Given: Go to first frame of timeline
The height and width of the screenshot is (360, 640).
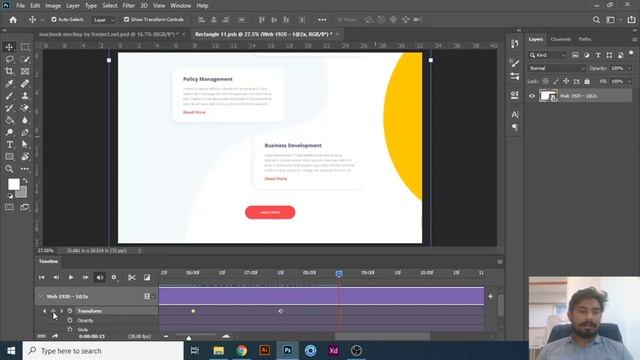Looking at the screenshot, I should click(42, 278).
